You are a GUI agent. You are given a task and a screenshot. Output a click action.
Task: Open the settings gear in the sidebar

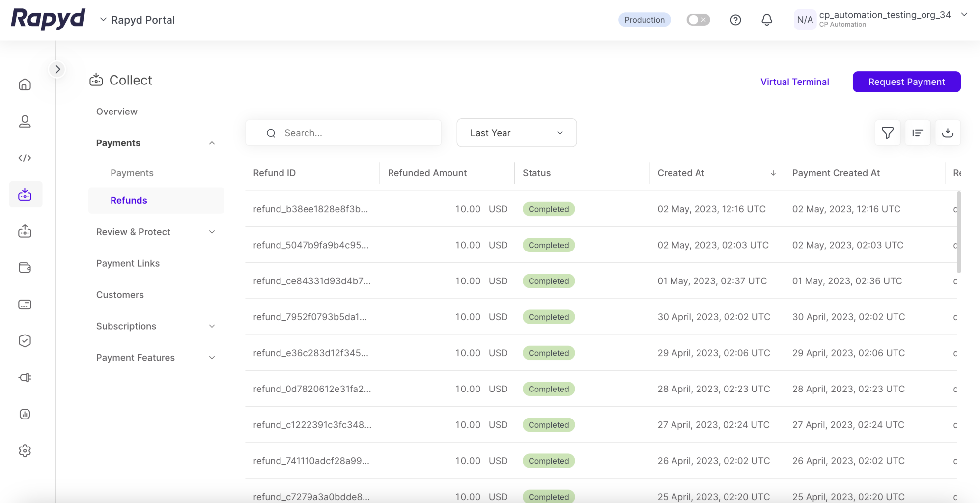click(25, 451)
